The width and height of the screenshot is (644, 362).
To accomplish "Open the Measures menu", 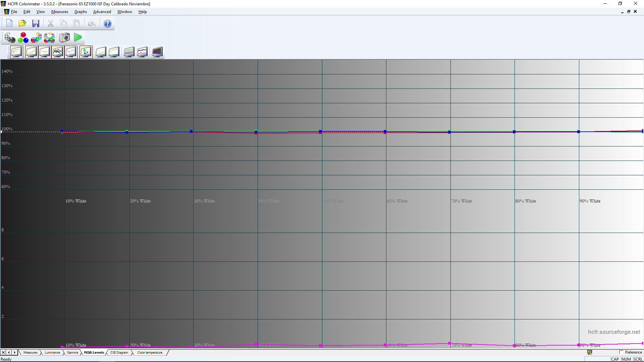I will [x=59, y=12].
